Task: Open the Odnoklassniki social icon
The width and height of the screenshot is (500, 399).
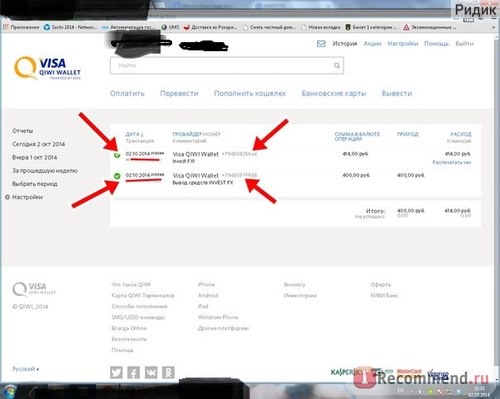Action: [x=168, y=372]
